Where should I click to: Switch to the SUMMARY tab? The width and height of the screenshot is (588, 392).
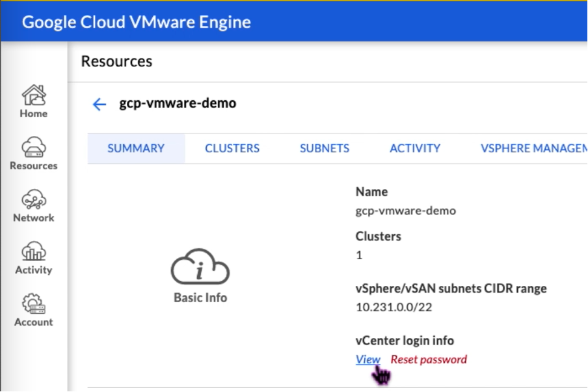(136, 148)
